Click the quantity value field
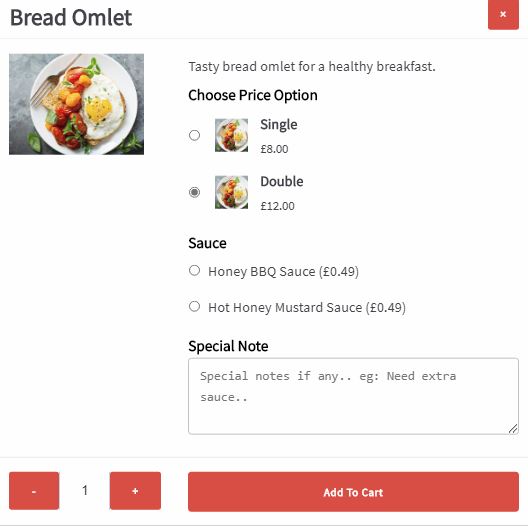528x526 pixels. [x=85, y=490]
